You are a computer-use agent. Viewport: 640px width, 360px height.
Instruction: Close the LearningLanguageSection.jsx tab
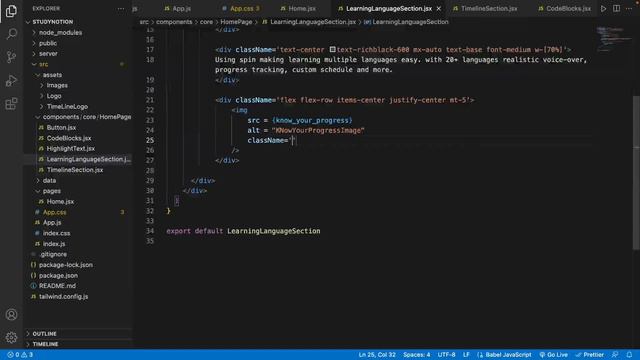[439, 9]
